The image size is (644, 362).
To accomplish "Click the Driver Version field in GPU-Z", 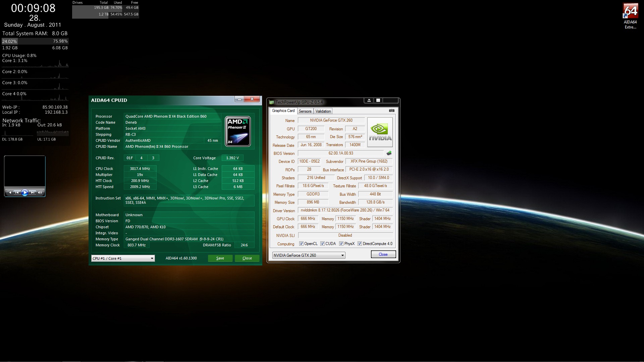I will coord(345,210).
